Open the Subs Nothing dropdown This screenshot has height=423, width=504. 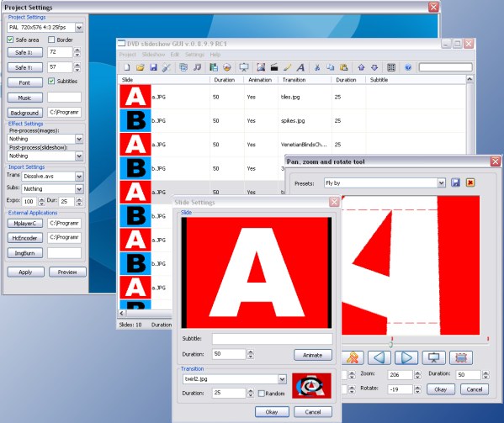click(79, 189)
